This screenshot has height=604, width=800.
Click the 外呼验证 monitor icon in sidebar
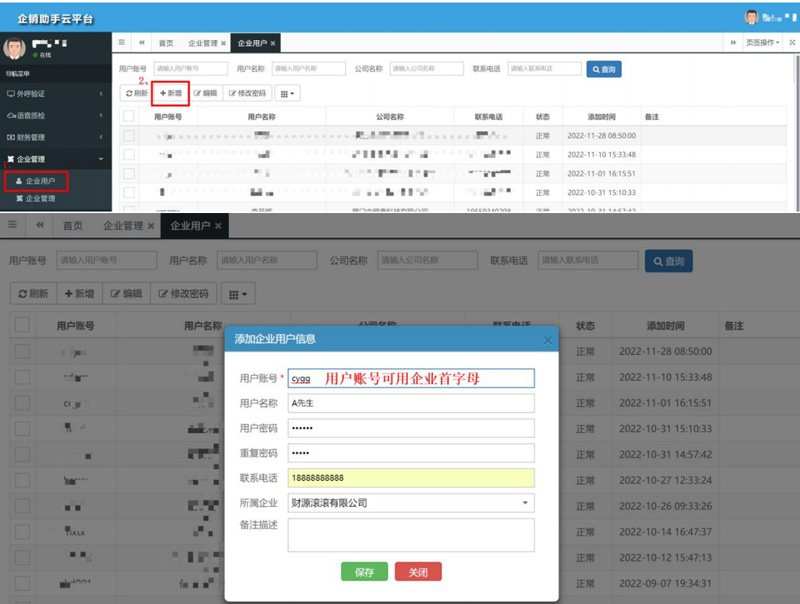tap(11, 93)
